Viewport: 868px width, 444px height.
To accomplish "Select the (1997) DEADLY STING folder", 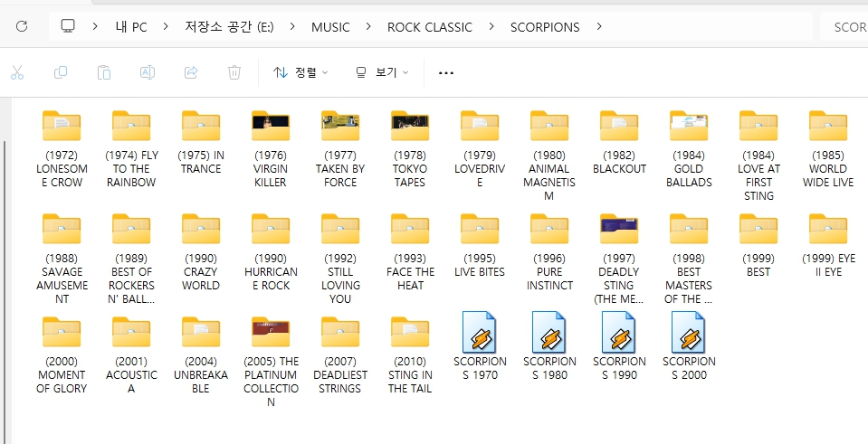I will click(619, 259).
